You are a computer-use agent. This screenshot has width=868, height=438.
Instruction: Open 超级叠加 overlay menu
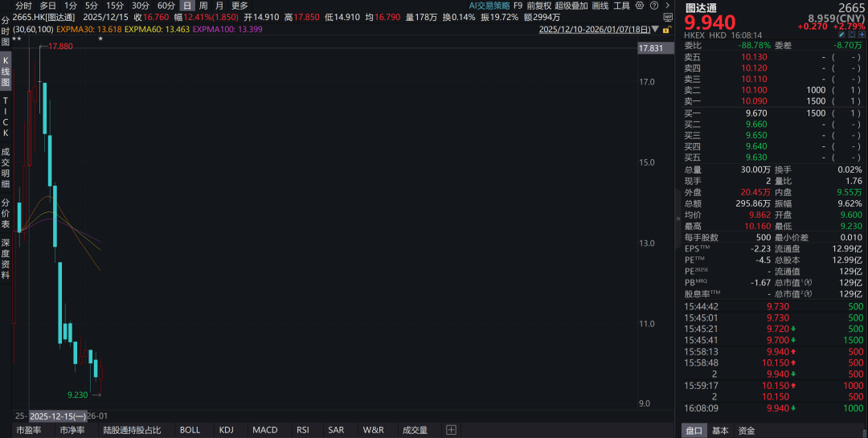(x=571, y=6)
